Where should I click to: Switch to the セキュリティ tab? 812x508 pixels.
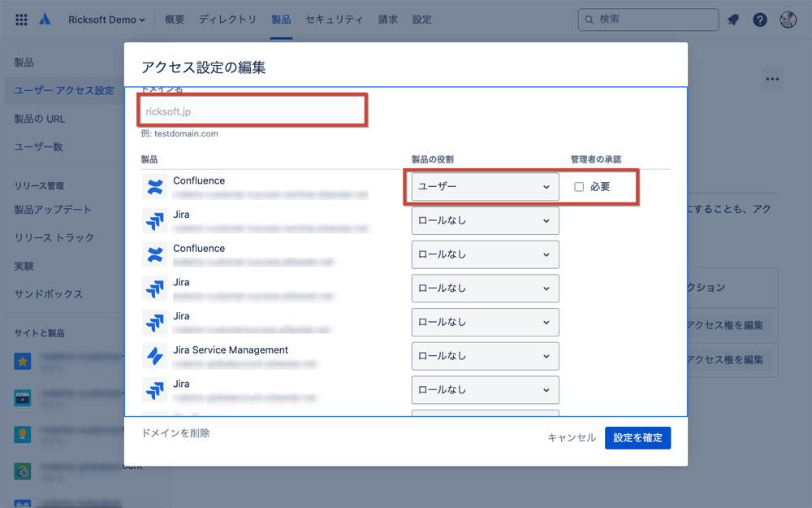point(334,20)
